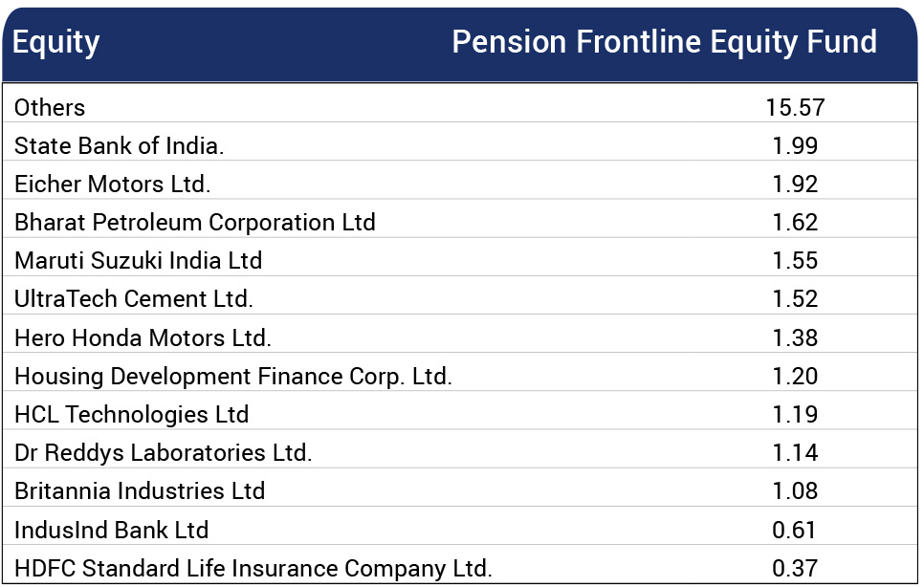924x587 pixels.
Task: Click the 0.37 value cell
Action: [x=794, y=568]
